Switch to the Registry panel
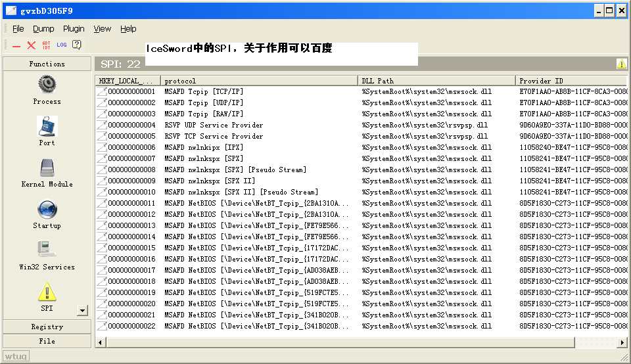 coord(47,327)
